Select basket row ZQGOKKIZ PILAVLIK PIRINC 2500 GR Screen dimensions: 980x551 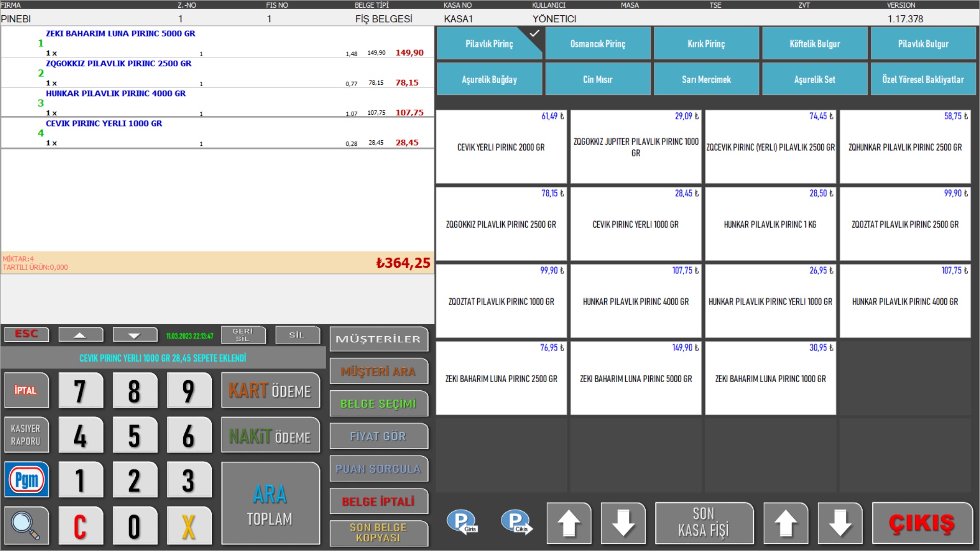pyautogui.click(x=217, y=73)
